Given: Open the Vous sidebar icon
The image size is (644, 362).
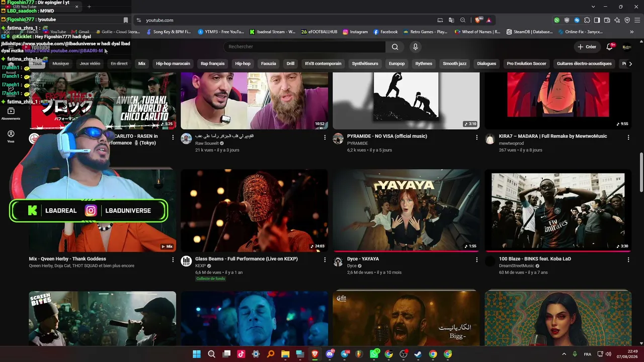Looking at the screenshot, I should pyautogui.click(x=11, y=136).
